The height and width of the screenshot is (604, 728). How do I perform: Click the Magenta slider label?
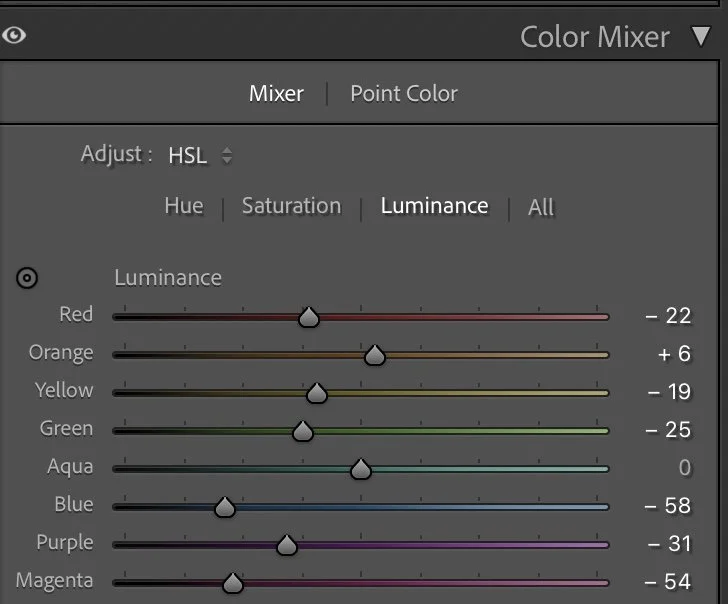click(x=54, y=582)
